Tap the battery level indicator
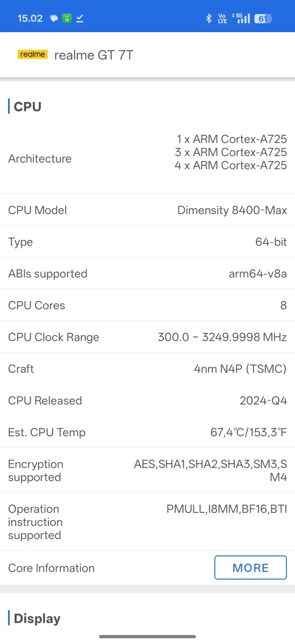This screenshot has width=295, height=644. (263, 18)
